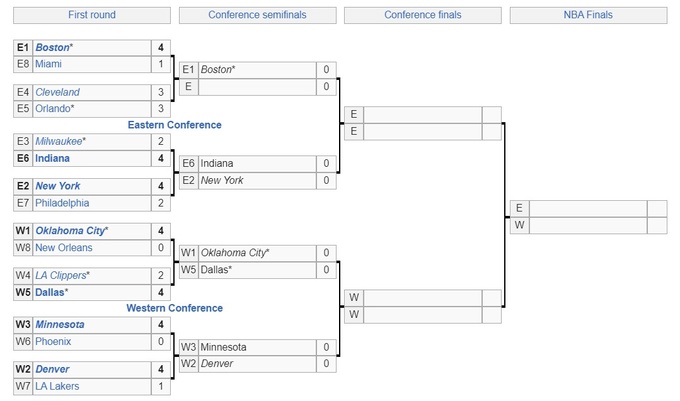The width and height of the screenshot is (680, 401).
Task: Click the First round column header
Action: 92,15
